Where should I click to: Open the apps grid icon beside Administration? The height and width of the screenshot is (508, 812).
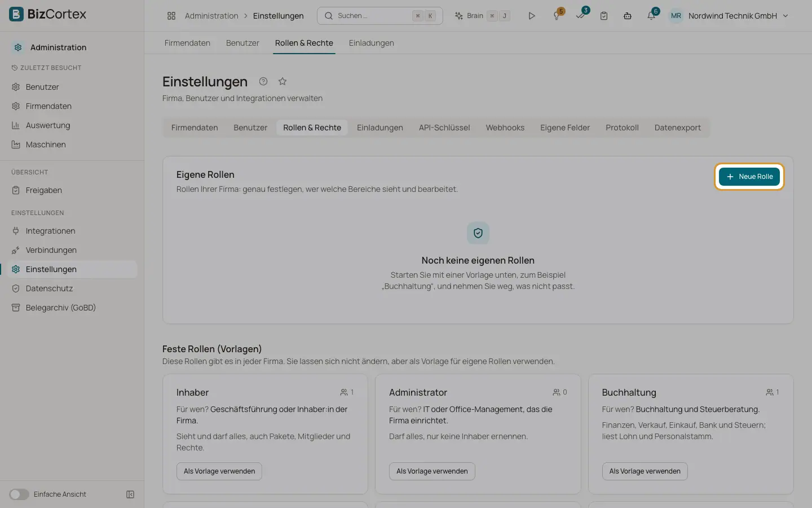click(x=171, y=16)
